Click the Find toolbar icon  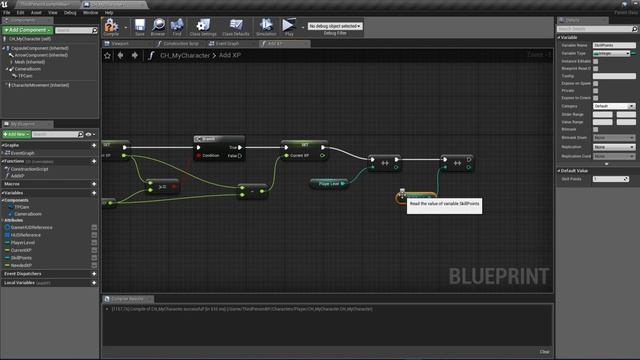[177, 27]
